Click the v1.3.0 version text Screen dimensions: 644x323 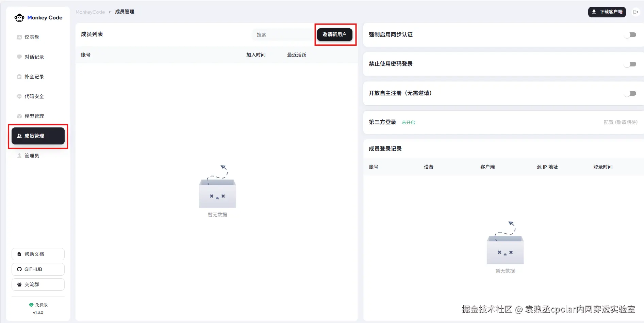[x=38, y=312]
